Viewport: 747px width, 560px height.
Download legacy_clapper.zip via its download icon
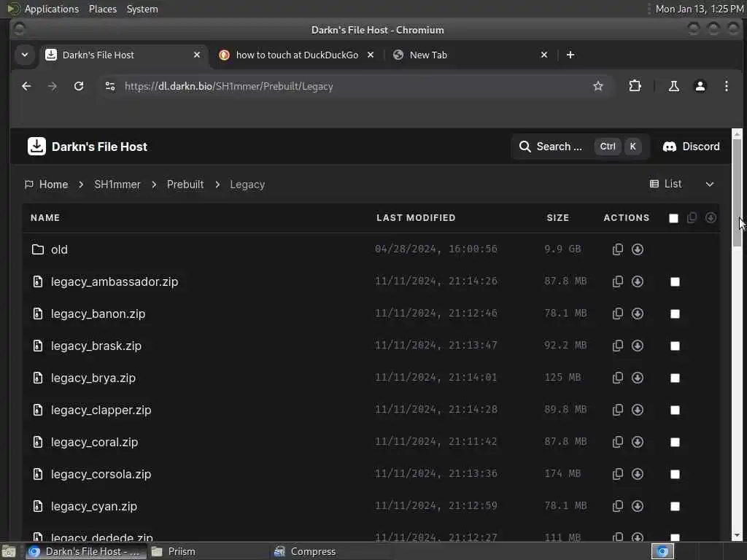638,410
